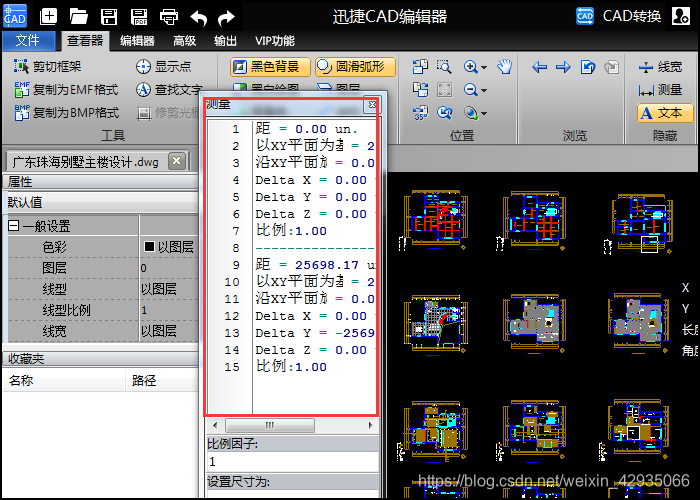
Task: Redo the last action
Action: (x=226, y=18)
